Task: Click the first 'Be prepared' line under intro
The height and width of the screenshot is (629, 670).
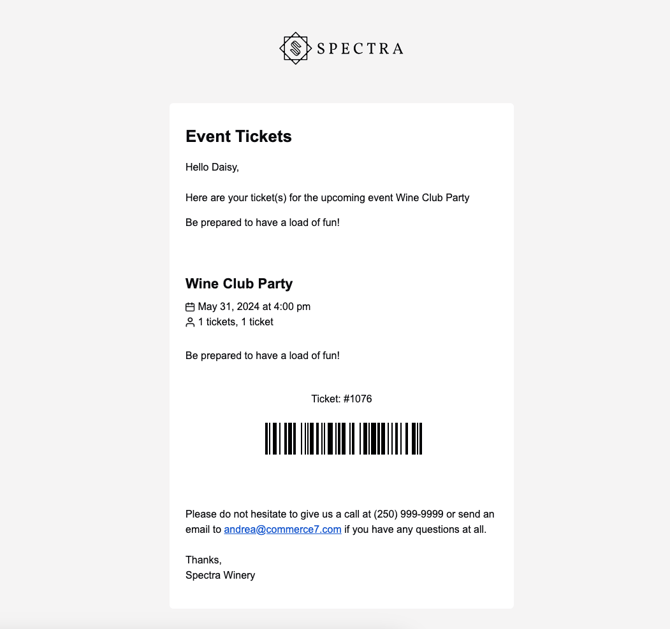Action: click(262, 223)
